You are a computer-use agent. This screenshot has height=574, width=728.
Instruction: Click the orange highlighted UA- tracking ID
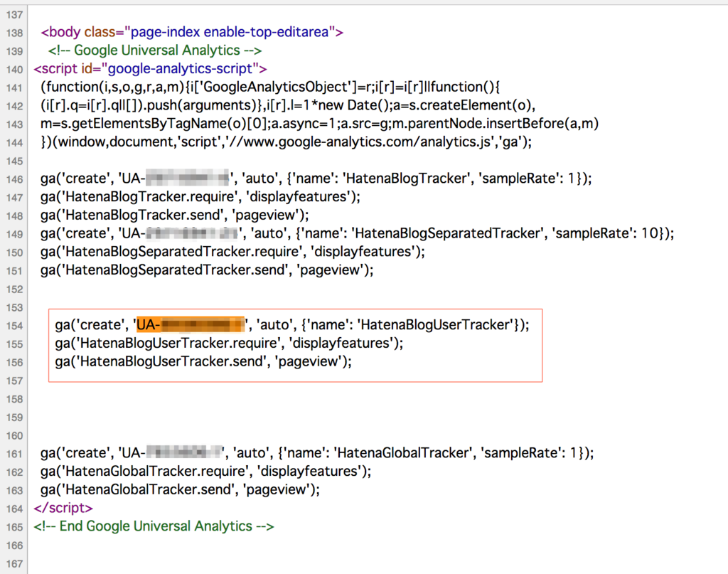click(x=191, y=324)
